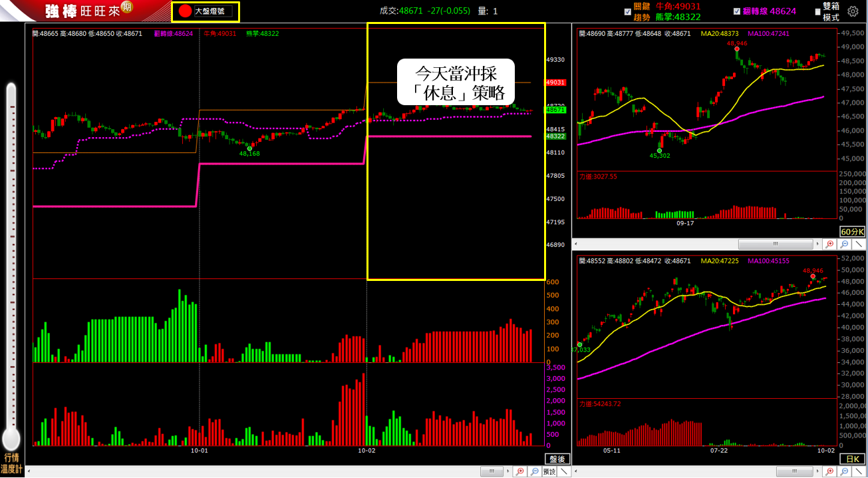Image resolution: width=868 pixels, height=478 pixels.
Task: Click the 60分K scrollbar left arrow
Action: coord(576,244)
